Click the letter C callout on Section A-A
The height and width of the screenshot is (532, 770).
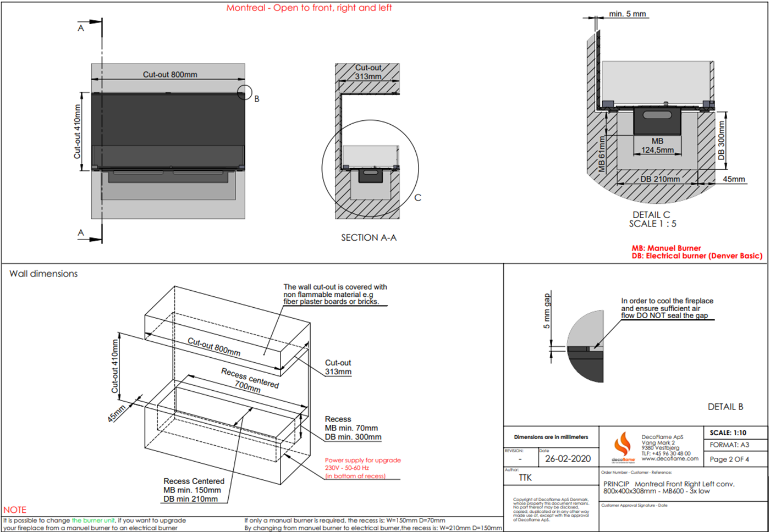pos(417,198)
